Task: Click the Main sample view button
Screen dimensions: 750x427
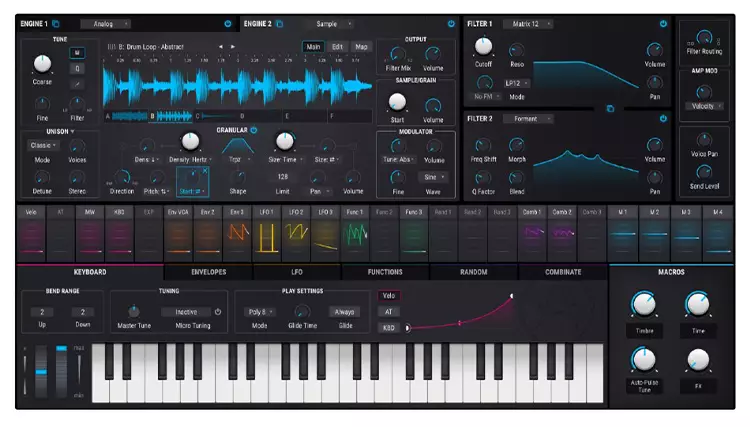Action: [313, 47]
